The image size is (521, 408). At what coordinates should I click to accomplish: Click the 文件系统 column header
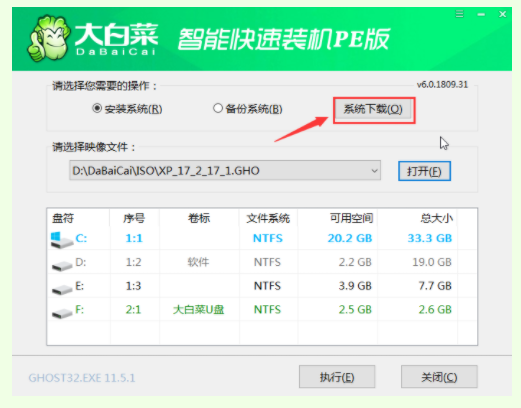[268, 218]
